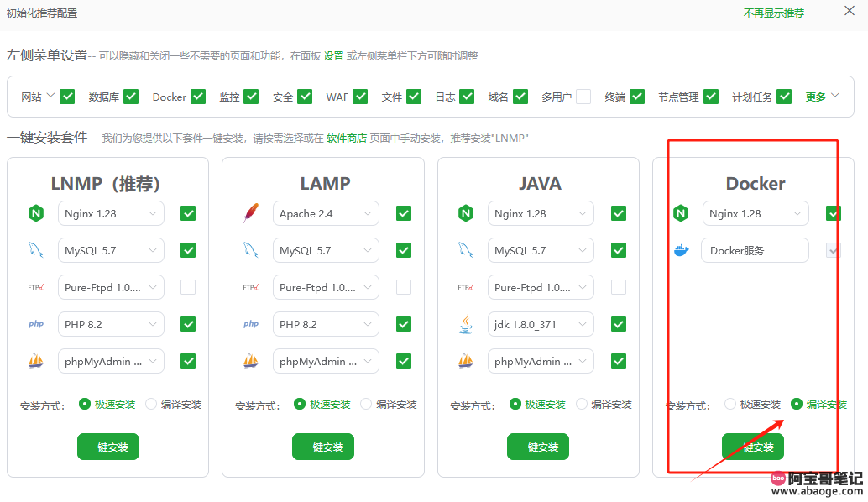Select 编译安装 radio in LNMP panel

[x=151, y=404]
